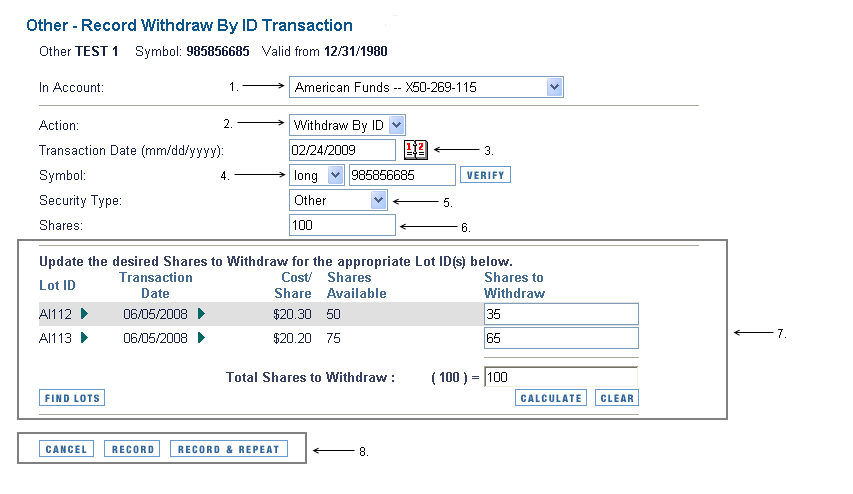Screen dimensions: 853x494
Task: Open the transaction date calendar icon
Action: (x=416, y=150)
